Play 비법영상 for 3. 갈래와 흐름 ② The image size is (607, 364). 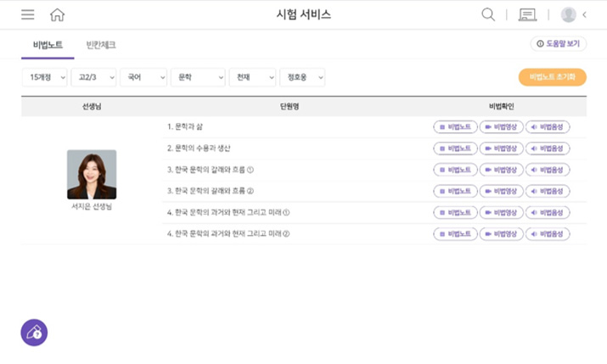tap(502, 191)
